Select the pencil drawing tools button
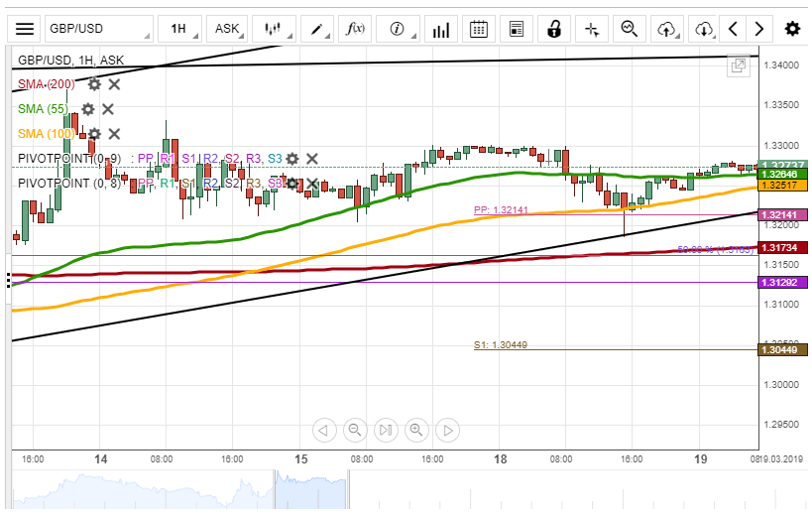The image size is (812, 515). coord(322,29)
